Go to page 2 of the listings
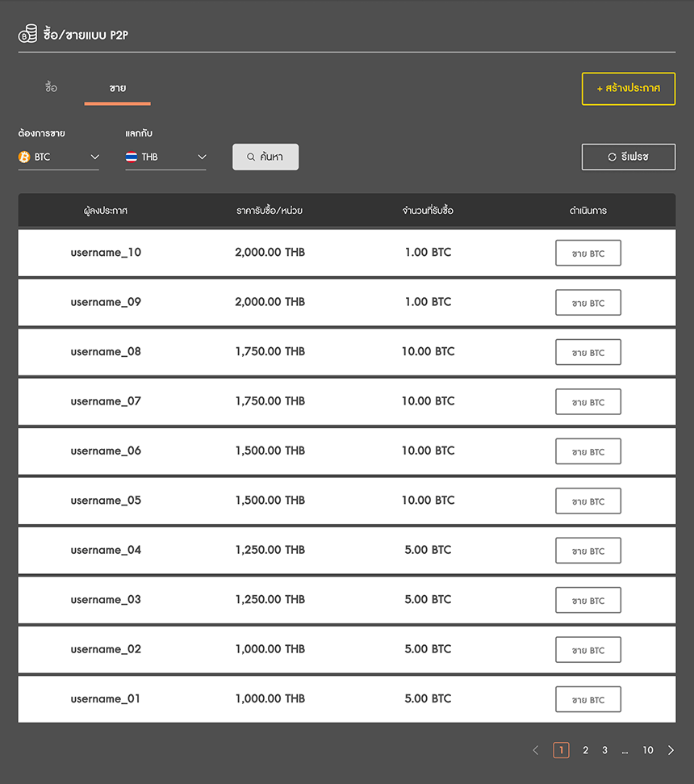This screenshot has height=784, width=694. tap(585, 750)
